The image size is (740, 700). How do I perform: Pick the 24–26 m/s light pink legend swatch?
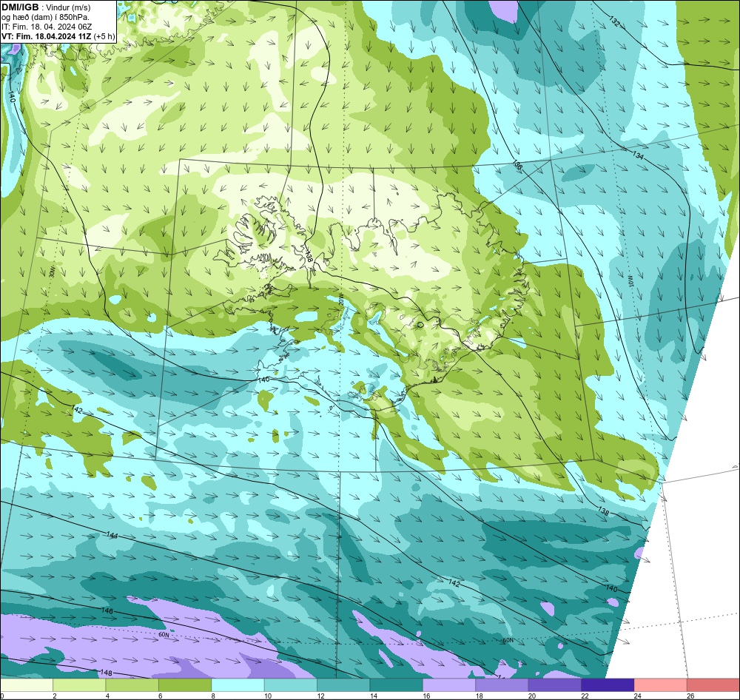pos(661,685)
